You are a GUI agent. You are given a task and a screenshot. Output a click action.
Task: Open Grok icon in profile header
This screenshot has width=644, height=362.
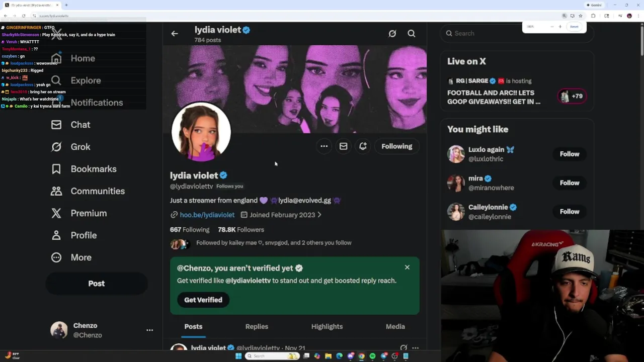coord(392,34)
